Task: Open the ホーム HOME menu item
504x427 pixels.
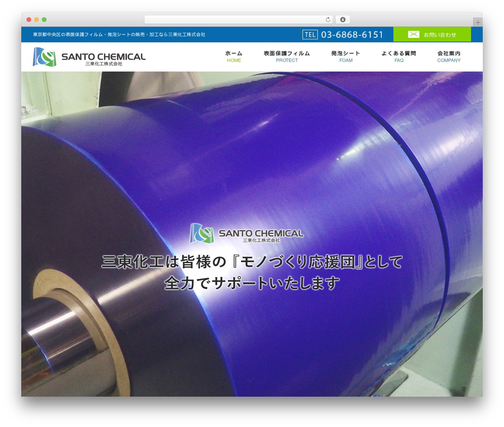Action: [234, 56]
